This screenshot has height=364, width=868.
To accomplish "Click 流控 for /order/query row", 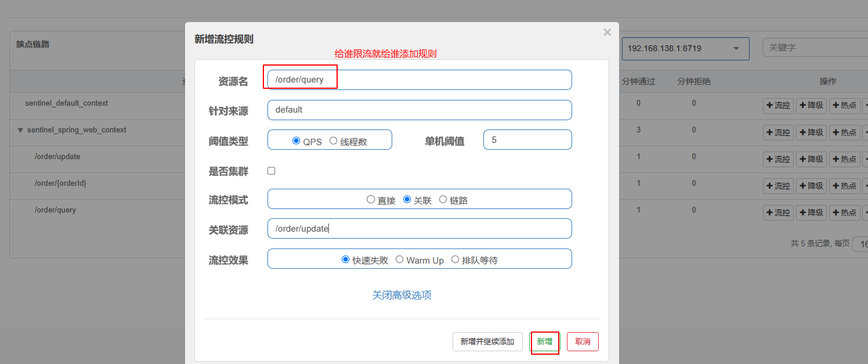I will [x=778, y=212].
